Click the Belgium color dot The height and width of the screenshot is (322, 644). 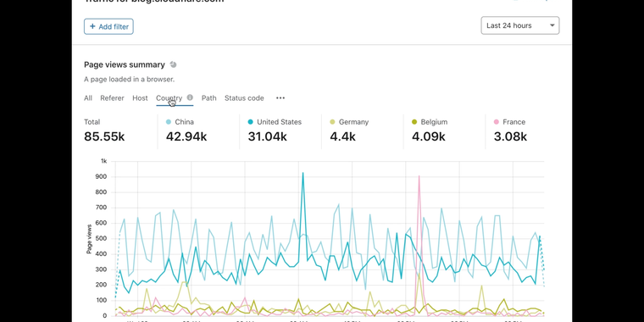(414, 122)
